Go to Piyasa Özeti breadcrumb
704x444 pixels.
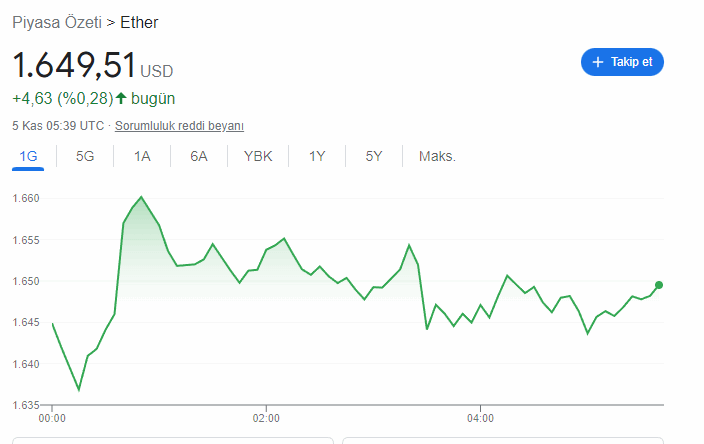coord(57,22)
